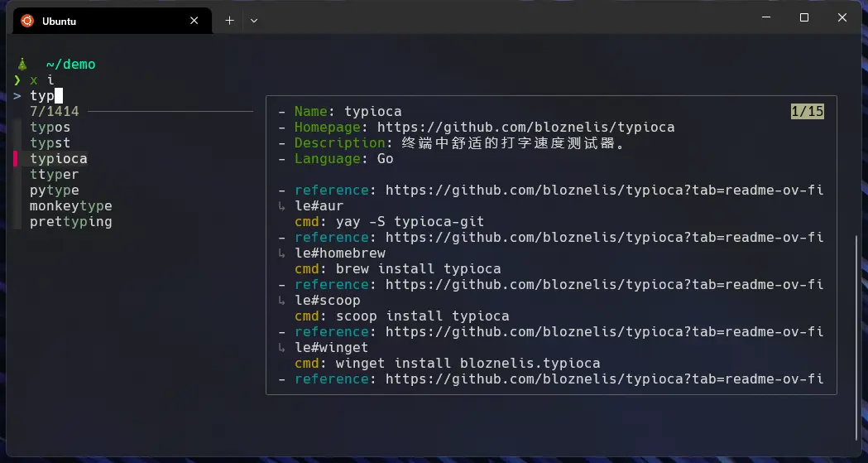The image size is (868, 463).
Task: Click the pink selection marker beside typioca
Action: [x=16, y=159]
